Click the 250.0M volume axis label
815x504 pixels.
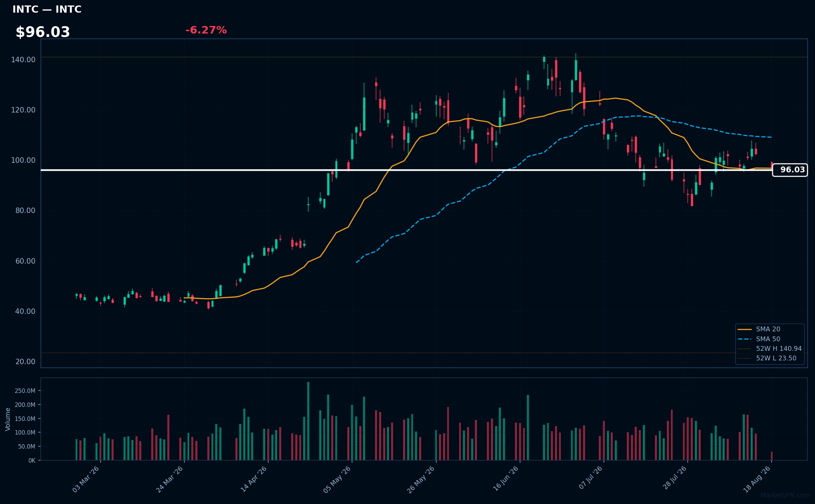(x=25, y=390)
